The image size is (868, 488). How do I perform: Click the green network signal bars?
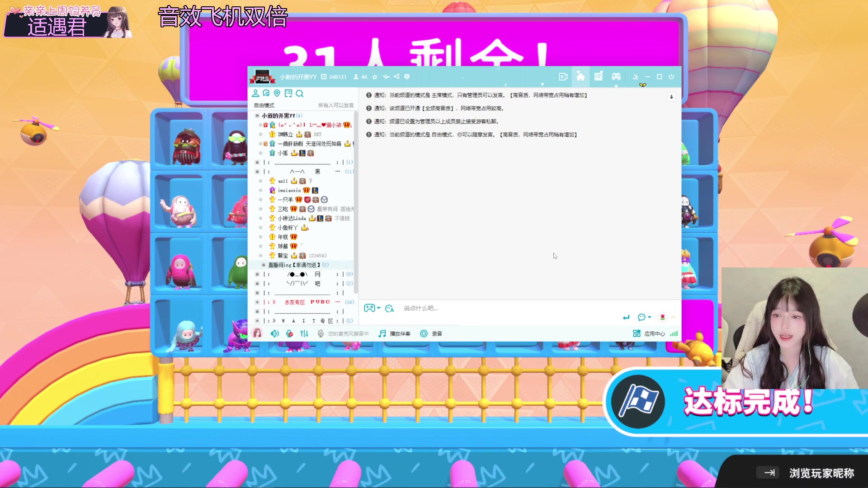pos(674,333)
